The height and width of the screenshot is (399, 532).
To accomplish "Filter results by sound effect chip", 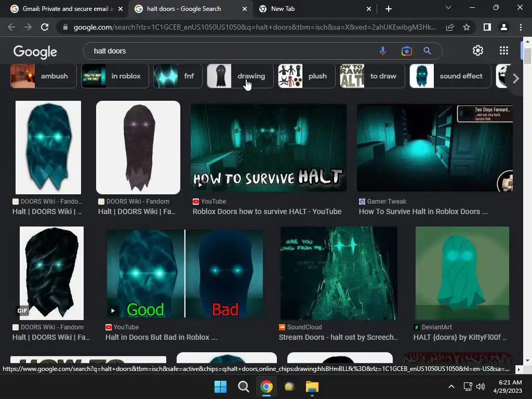I will pos(450,76).
